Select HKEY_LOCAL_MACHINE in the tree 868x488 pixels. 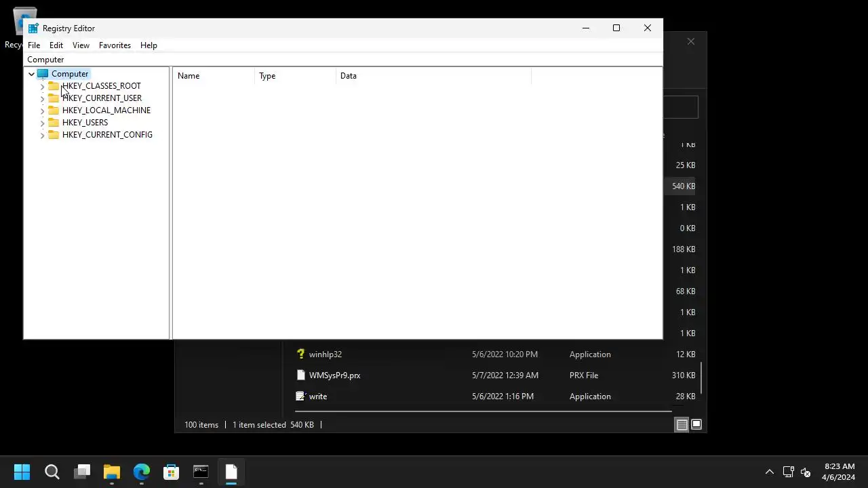(x=106, y=110)
